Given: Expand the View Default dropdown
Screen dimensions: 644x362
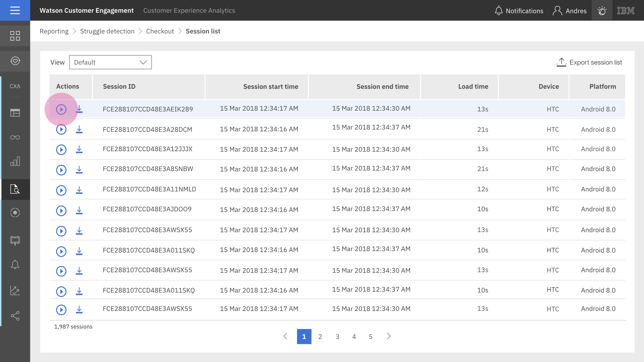Looking at the screenshot, I should coord(110,62).
